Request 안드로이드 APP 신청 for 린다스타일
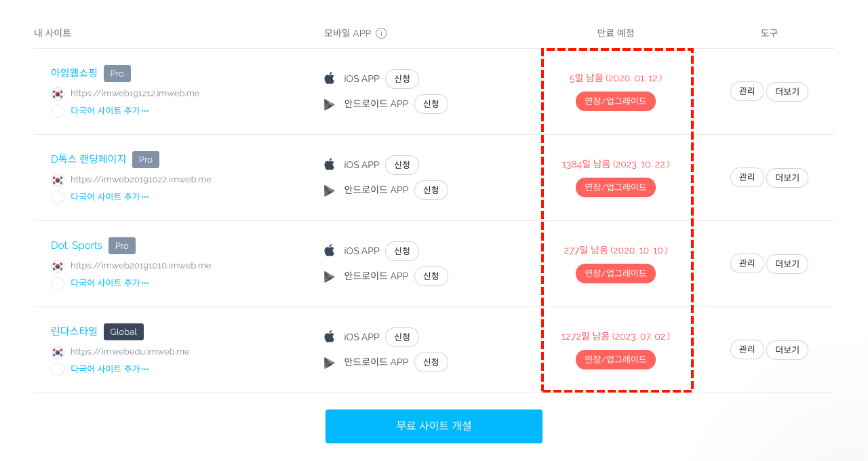This screenshot has width=868, height=461. (431, 362)
